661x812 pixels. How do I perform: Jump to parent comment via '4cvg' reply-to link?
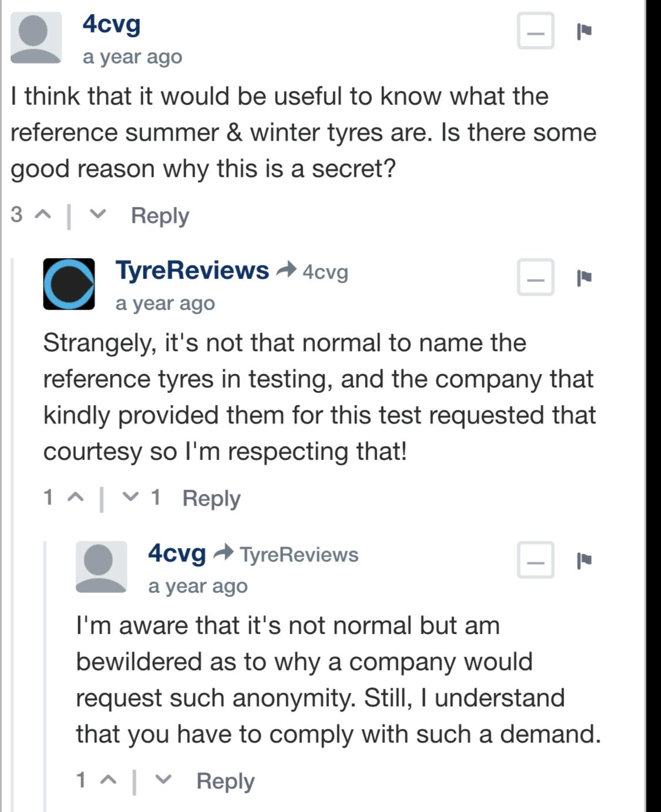tap(325, 272)
